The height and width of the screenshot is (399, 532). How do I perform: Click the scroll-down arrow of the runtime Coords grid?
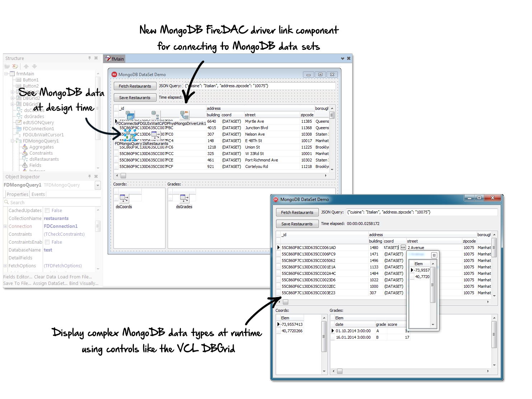coord(324,371)
